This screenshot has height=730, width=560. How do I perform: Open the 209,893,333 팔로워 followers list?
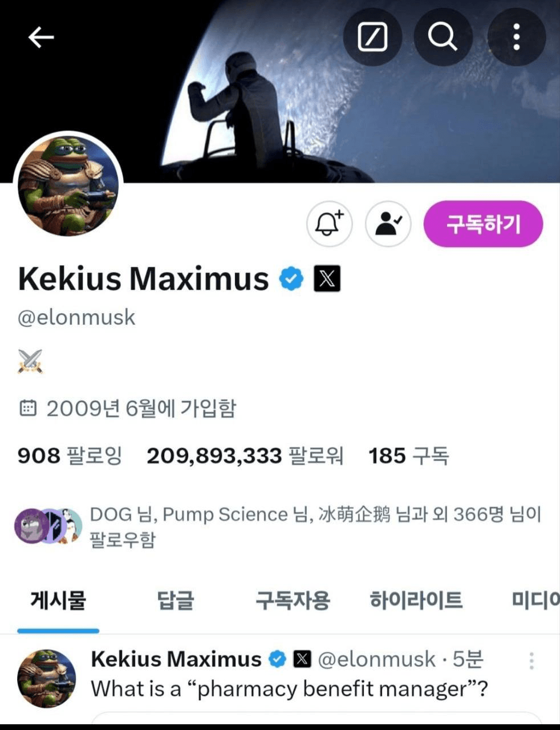click(x=245, y=456)
